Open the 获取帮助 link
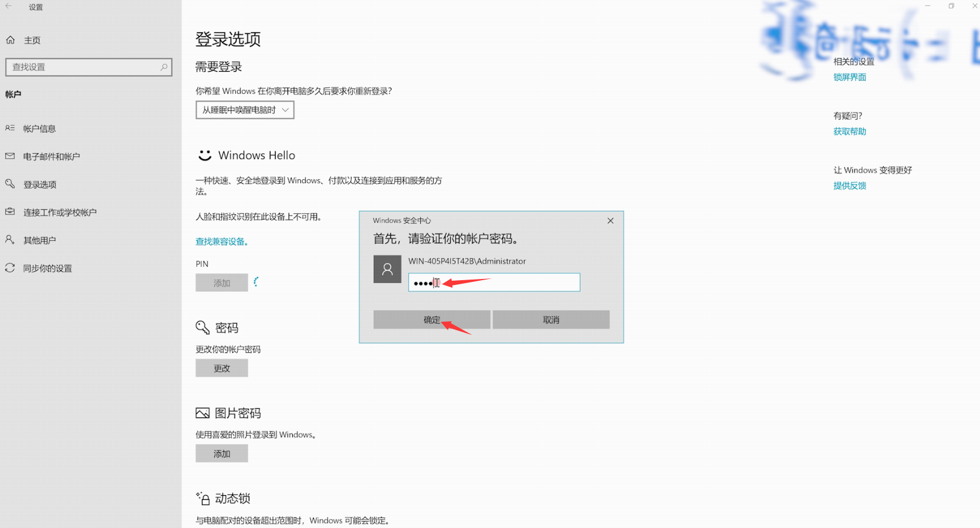This screenshot has width=980, height=528. pyautogui.click(x=850, y=132)
